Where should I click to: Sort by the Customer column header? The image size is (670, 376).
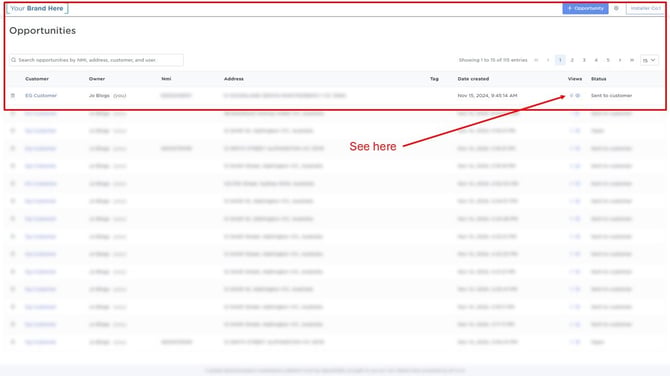click(37, 79)
